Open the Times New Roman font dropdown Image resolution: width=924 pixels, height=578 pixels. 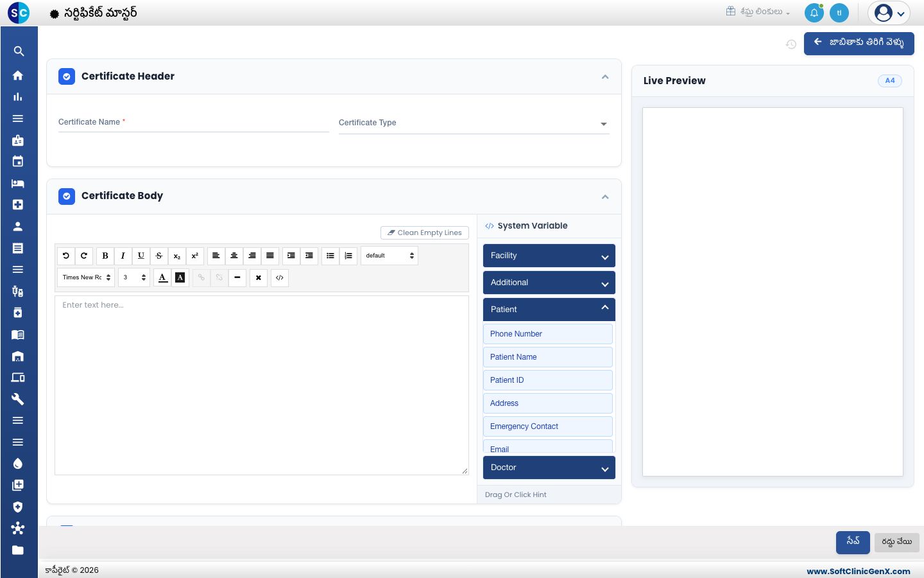[x=86, y=277]
